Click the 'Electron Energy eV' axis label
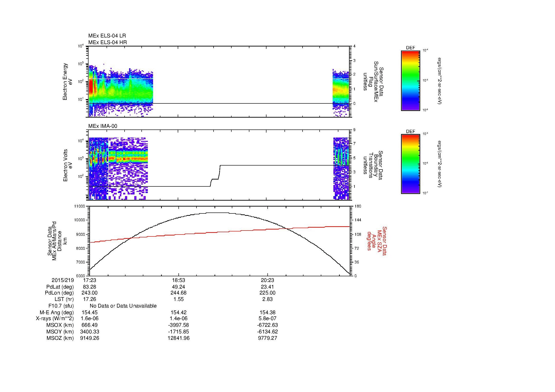Screen dimensions: 555x392 68,82
